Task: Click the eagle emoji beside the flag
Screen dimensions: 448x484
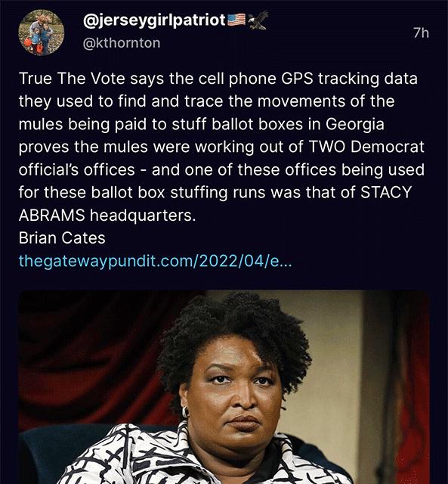Action: tap(258, 20)
